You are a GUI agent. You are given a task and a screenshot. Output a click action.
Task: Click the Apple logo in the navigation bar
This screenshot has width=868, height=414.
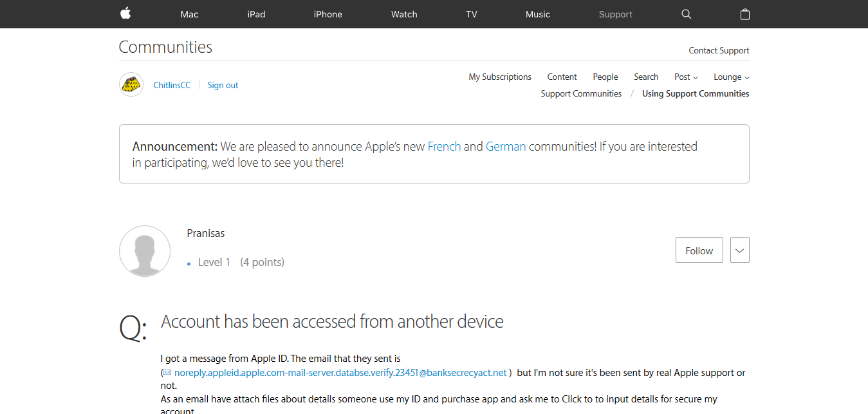125,14
